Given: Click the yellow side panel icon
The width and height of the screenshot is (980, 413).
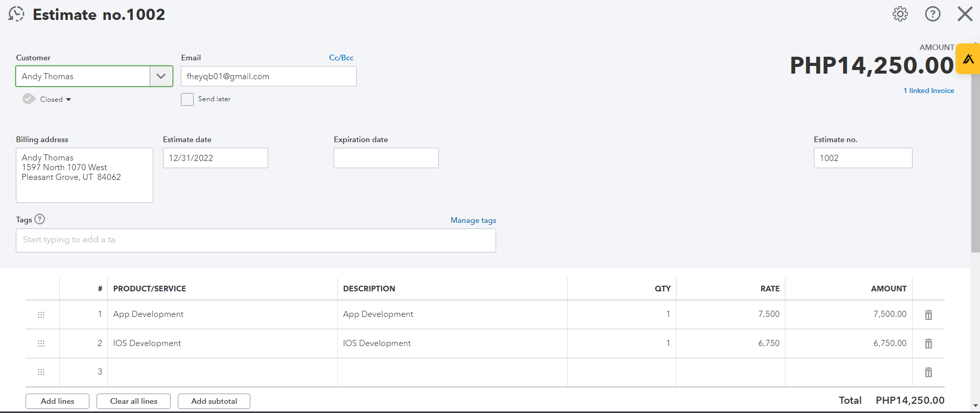Looking at the screenshot, I should click(x=968, y=59).
